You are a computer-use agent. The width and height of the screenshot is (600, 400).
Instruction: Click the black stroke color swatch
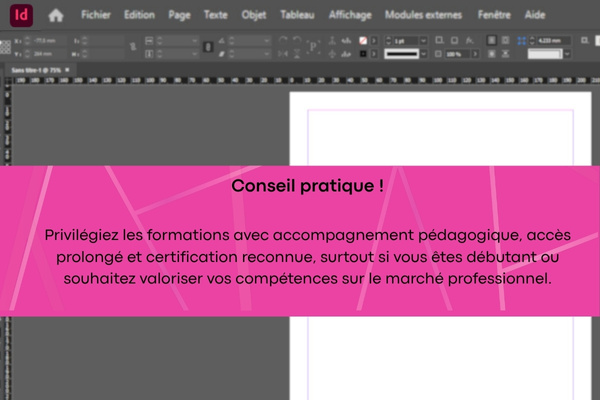coord(362,53)
